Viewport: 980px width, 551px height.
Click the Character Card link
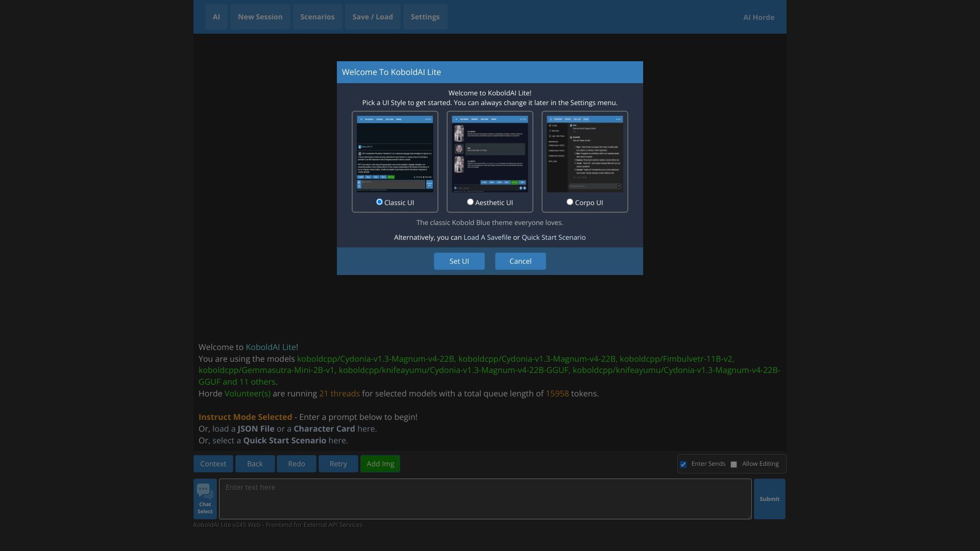pyautogui.click(x=324, y=429)
